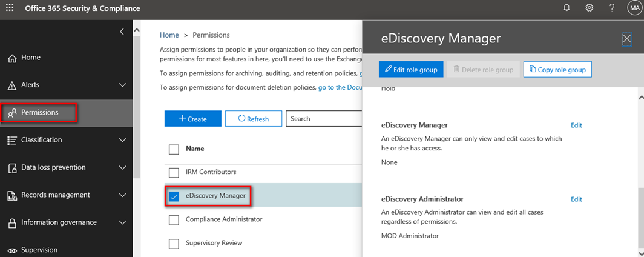This screenshot has height=257, width=644.
Task: Click the Create button
Action: coord(193,118)
